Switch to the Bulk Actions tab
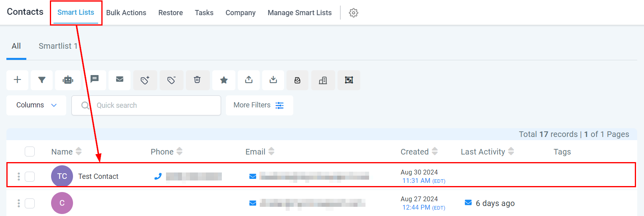 pyautogui.click(x=126, y=13)
